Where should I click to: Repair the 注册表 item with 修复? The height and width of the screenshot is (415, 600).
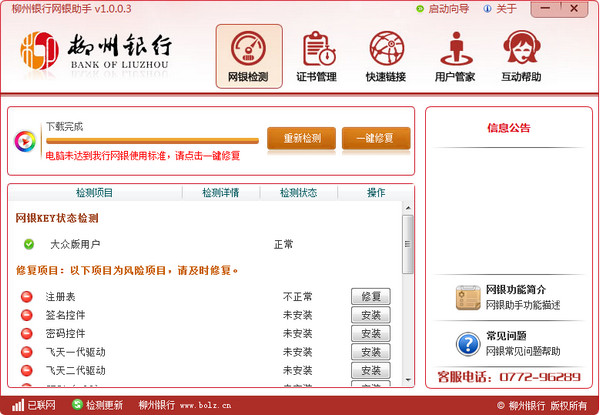(371, 296)
